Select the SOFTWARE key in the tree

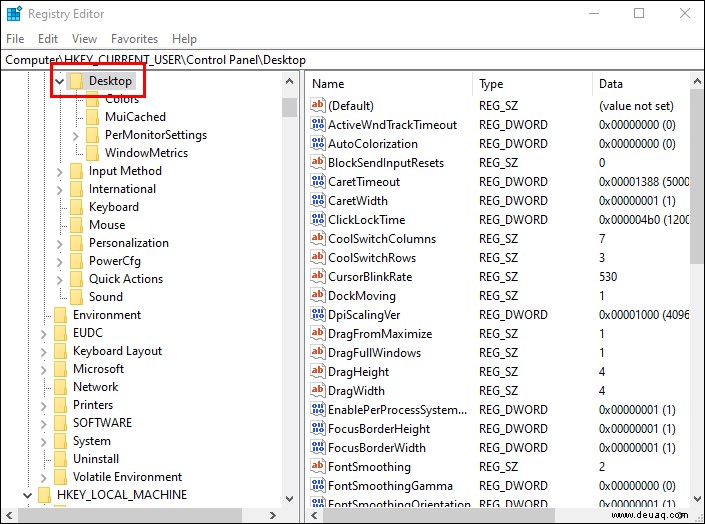(103, 423)
